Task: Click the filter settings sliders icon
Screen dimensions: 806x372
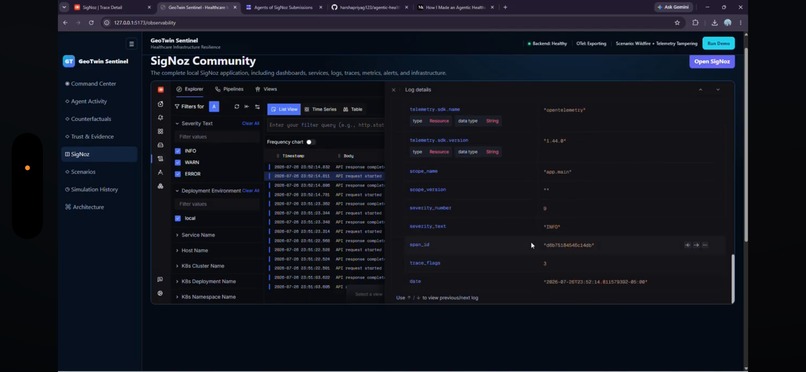Action: [x=257, y=106]
